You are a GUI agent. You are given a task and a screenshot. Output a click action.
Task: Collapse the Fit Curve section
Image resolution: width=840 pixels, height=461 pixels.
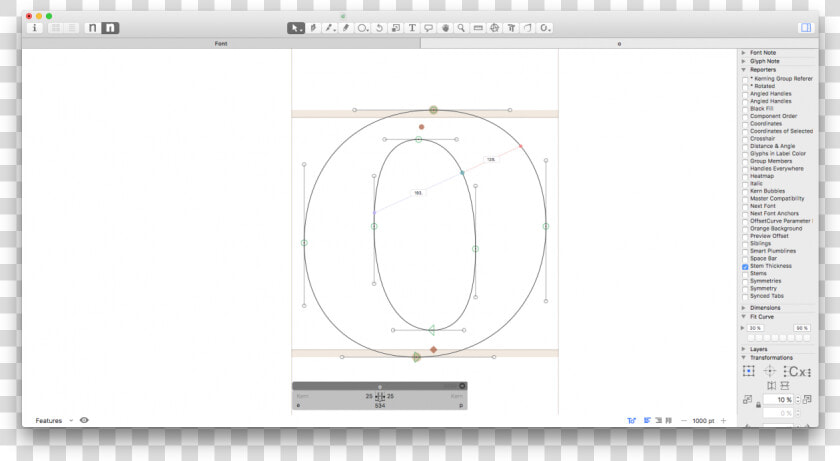click(744, 316)
